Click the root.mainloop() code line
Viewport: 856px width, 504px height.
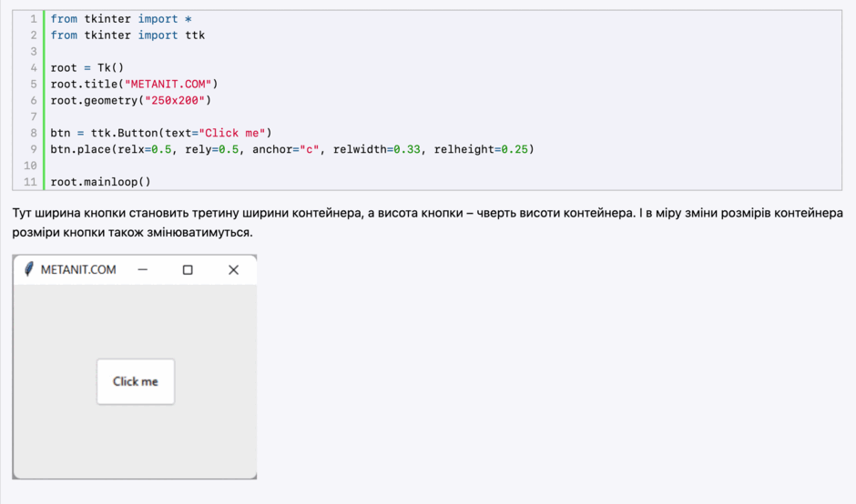click(100, 182)
